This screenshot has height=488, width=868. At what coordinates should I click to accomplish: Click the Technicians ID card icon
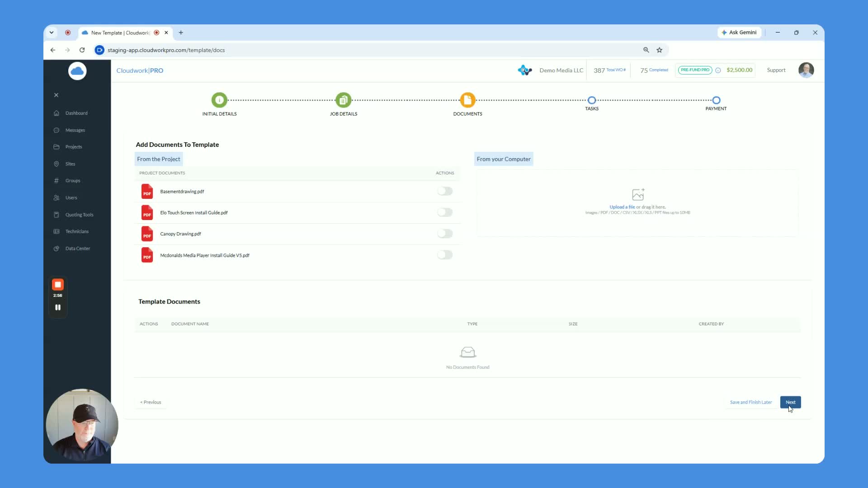tap(57, 231)
